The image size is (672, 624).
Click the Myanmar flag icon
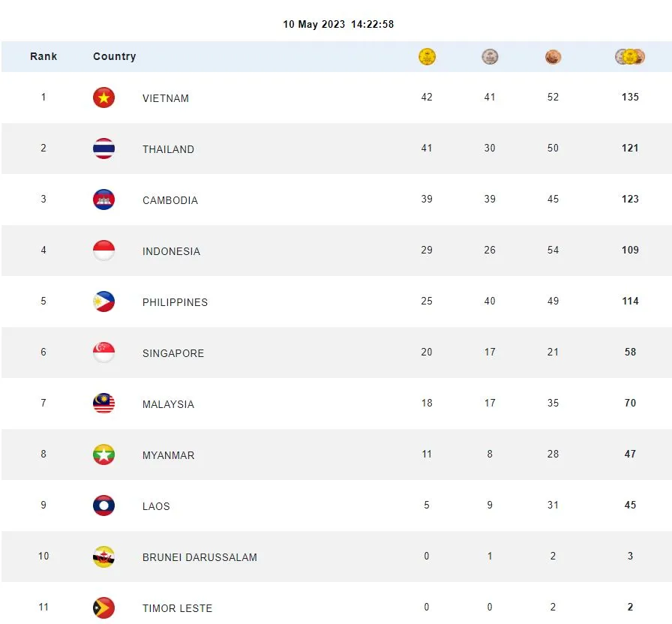coord(103,454)
